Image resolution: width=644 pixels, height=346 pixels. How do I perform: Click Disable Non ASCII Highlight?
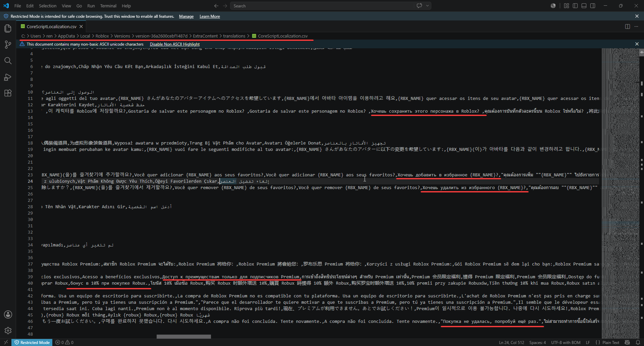174,44
